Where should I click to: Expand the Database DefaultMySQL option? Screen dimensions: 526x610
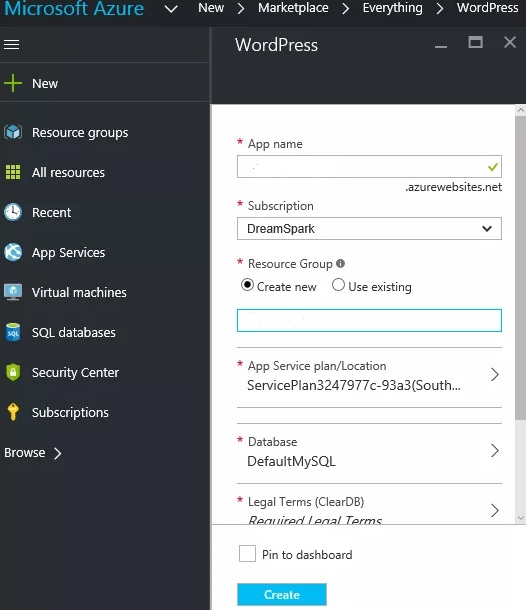coord(369,452)
